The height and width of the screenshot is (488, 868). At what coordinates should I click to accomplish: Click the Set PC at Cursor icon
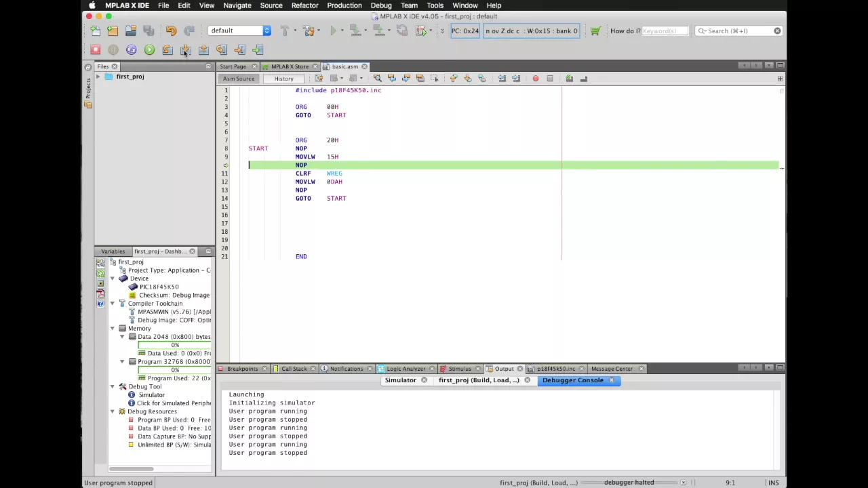coord(239,49)
